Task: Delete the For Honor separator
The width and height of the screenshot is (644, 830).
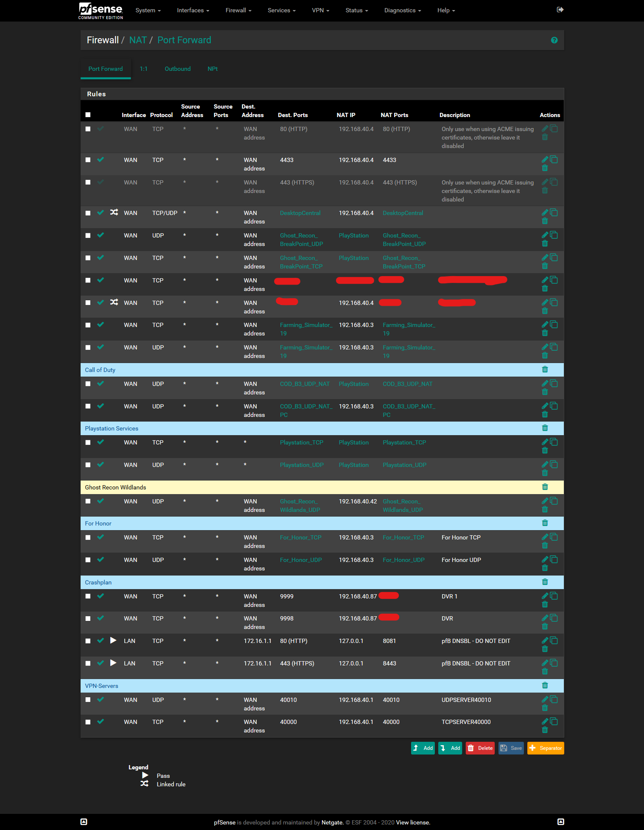Action: pyautogui.click(x=545, y=523)
